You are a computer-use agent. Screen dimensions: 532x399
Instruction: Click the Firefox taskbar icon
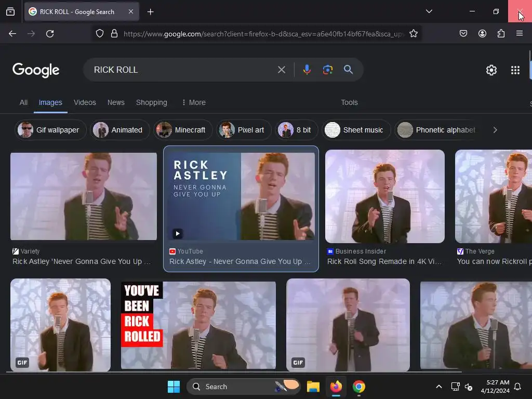click(x=336, y=387)
